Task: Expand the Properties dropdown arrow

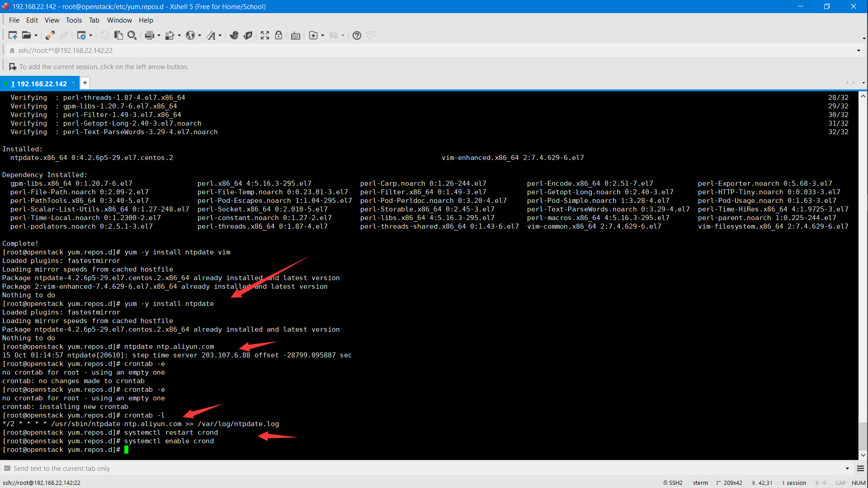Action: click(x=91, y=35)
